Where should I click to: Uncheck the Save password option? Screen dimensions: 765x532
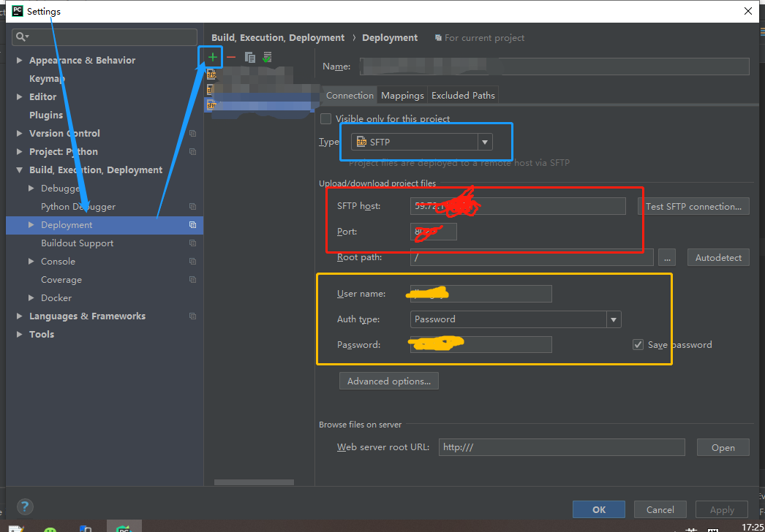[x=638, y=344]
